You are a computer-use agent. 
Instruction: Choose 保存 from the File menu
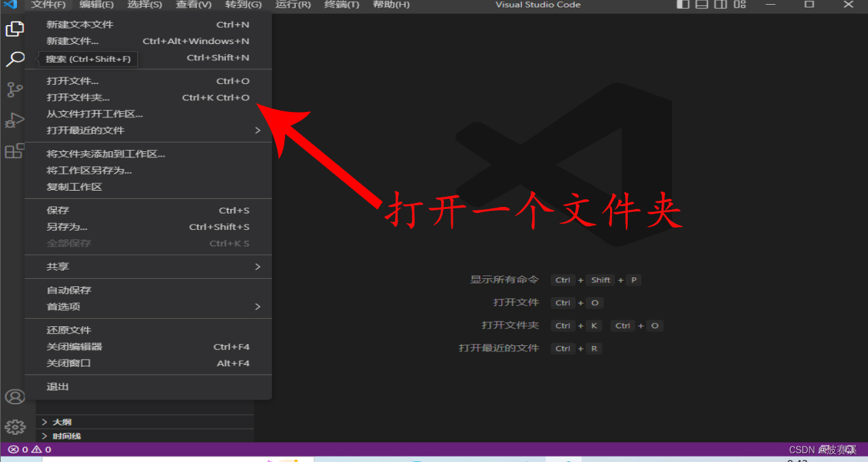(148, 210)
